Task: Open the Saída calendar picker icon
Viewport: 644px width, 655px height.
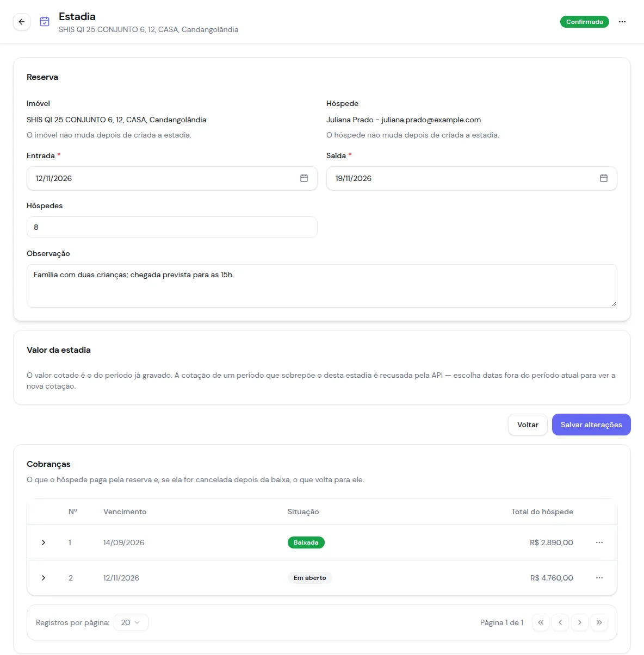Action: click(604, 178)
